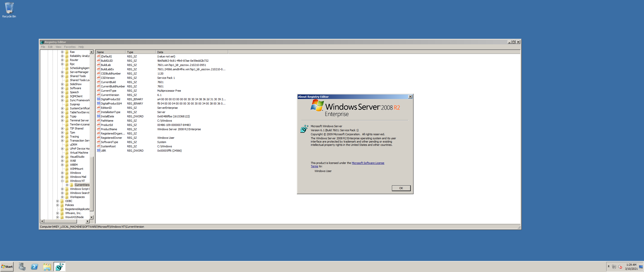Click the registry cubes icon in About dialog

pyautogui.click(x=304, y=128)
